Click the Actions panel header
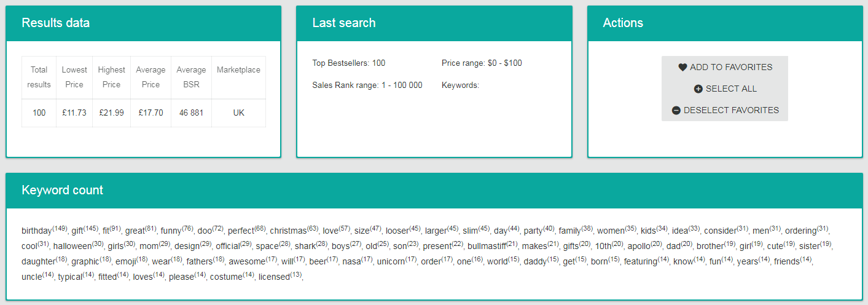Image resolution: width=868 pixels, height=305 pixels. click(x=725, y=23)
